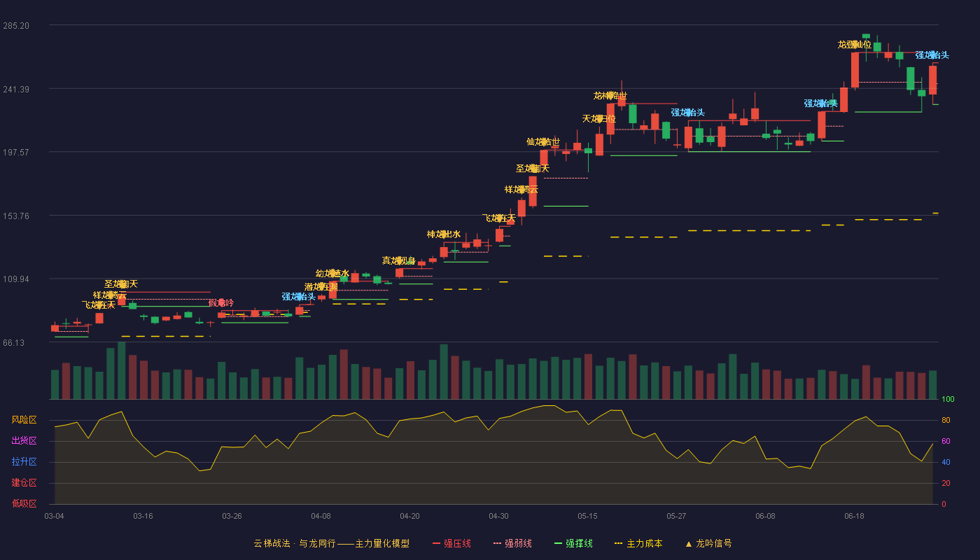Select the 风险区 zone label
Viewport: 980px width, 560px height.
click(24, 420)
